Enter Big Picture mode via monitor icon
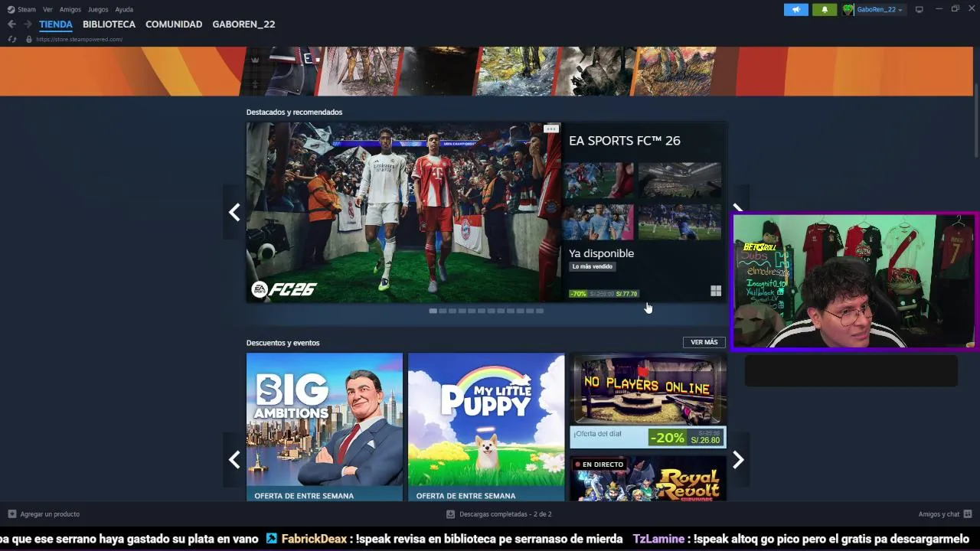The width and height of the screenshot is (980, 551). (920, 9)
